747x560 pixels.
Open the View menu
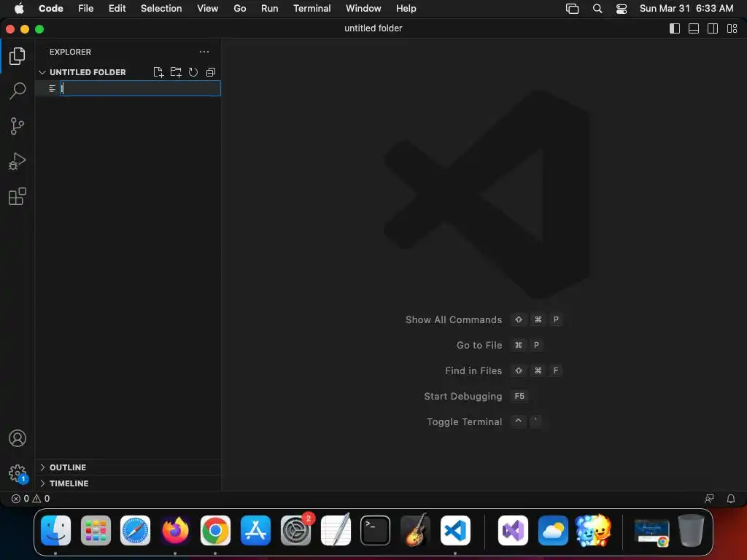pos(207,9)
